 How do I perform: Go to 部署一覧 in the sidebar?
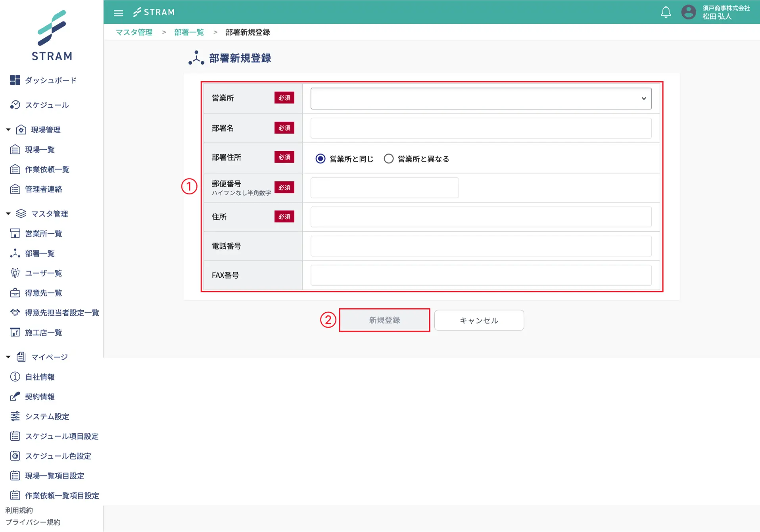40,253
